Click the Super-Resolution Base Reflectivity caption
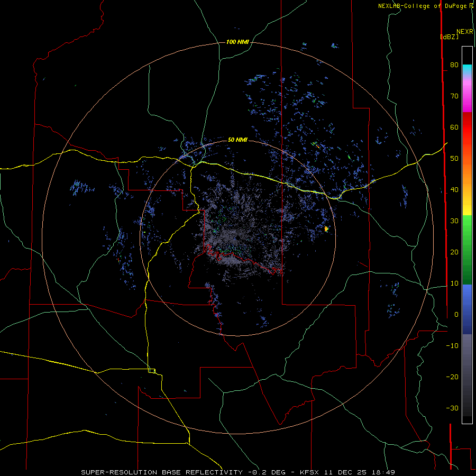The height and width of the screenshot is (476, 476). pos(237,472)
